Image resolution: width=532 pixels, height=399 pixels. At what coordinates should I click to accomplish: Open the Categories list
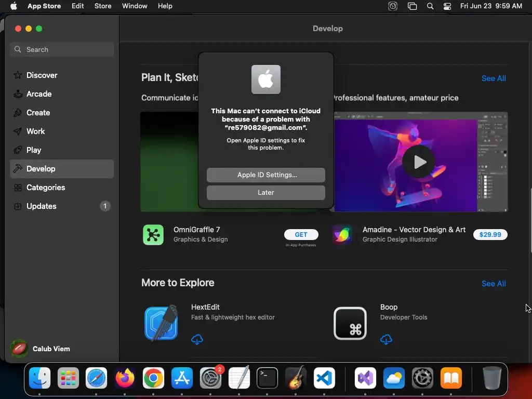tap(62, 187)
